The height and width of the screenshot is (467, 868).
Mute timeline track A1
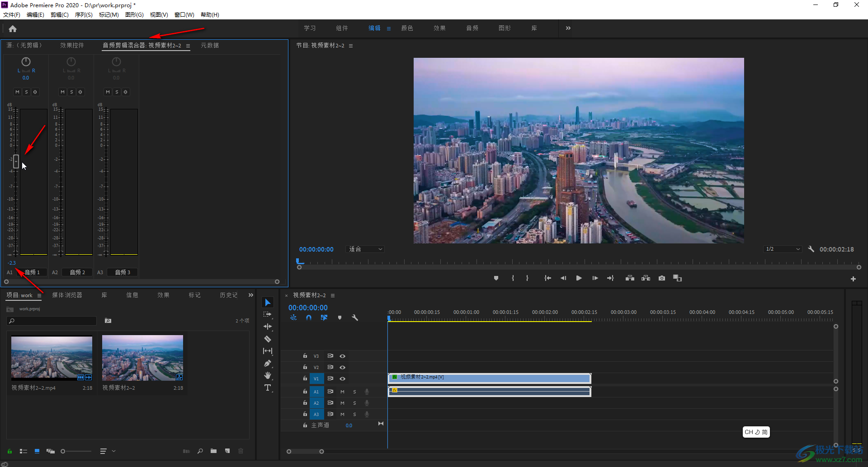click(342, 392)
